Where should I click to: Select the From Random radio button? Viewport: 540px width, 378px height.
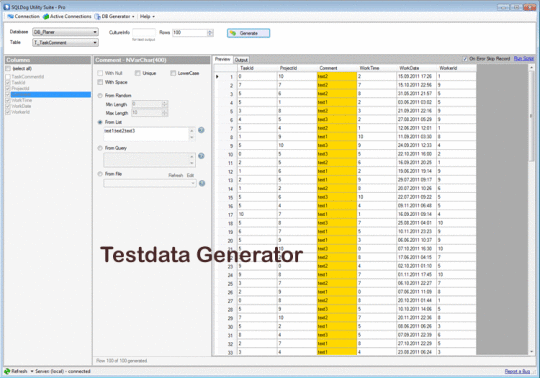[x=100, y=95]
